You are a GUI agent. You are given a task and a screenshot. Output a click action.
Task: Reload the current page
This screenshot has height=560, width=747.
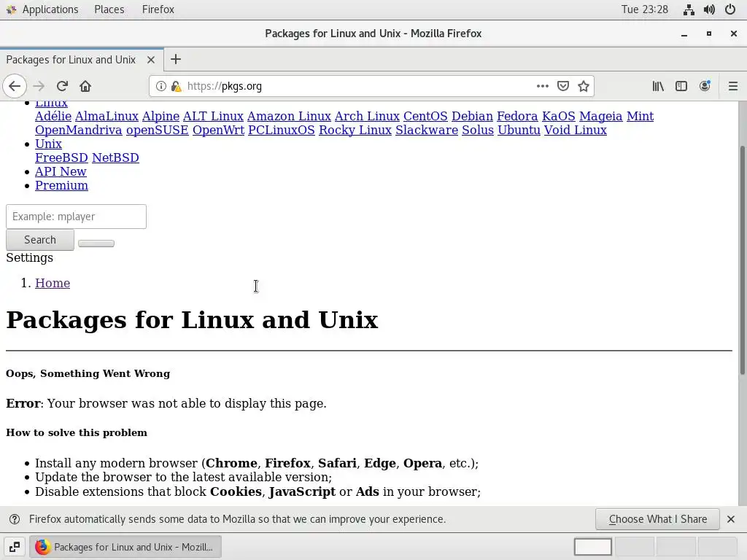pos(62,86)
